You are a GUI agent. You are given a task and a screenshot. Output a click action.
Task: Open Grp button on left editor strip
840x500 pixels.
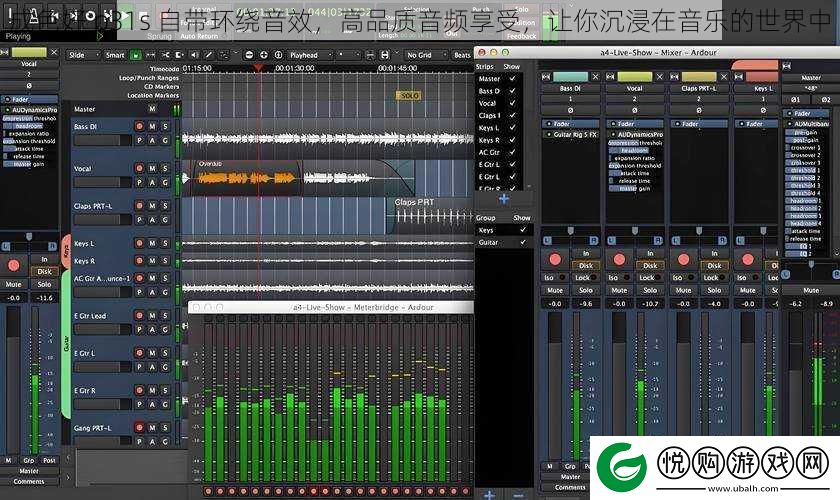(x=28, y=460)
